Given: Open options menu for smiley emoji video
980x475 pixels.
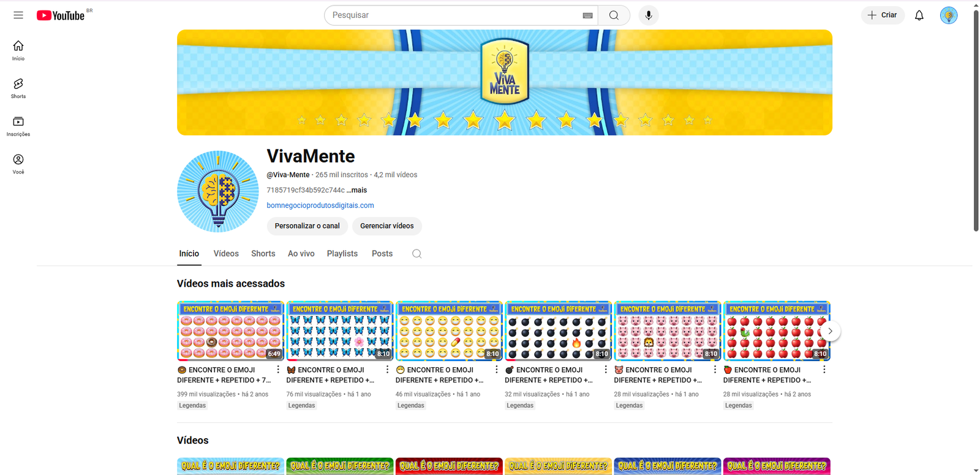Looking at the screenshot, I should [497, 370].
